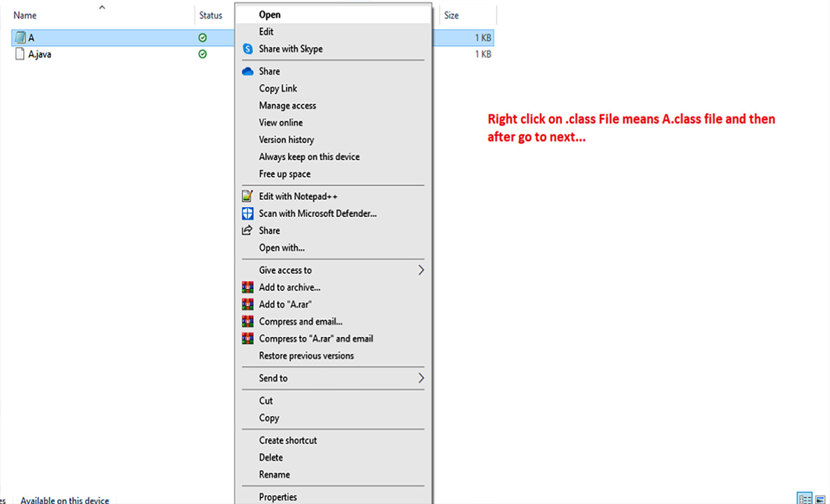
Task: Select Properties in the context menu
Action: pyautogui.click(x=277, y=497)
